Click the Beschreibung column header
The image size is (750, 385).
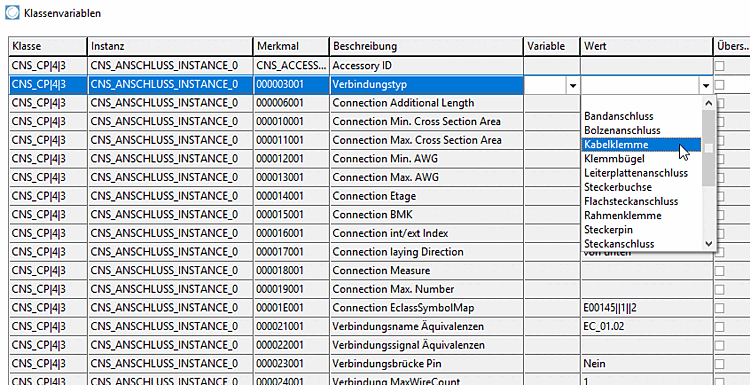[x=427, y=46]
